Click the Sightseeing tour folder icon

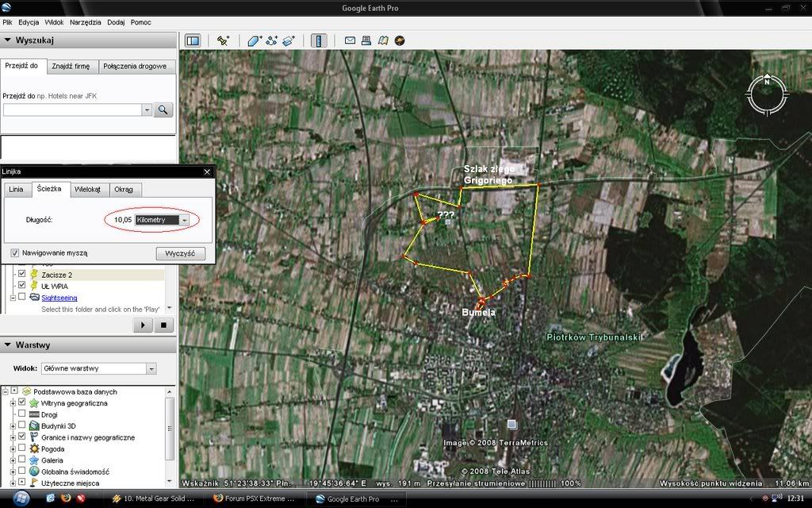click(x=34, y=297)
